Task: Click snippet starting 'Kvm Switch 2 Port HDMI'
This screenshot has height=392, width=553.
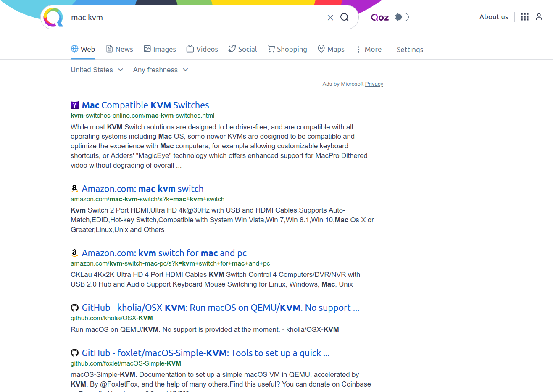Action: pos(222,220)
